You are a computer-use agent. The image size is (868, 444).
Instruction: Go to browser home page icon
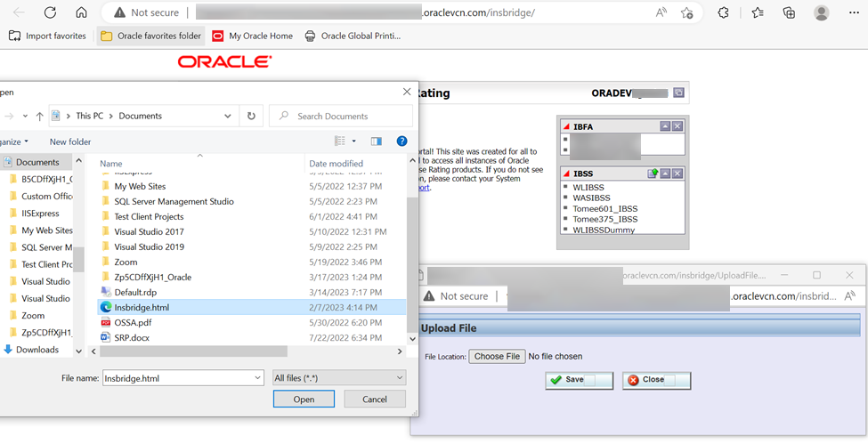coord(81,12)
